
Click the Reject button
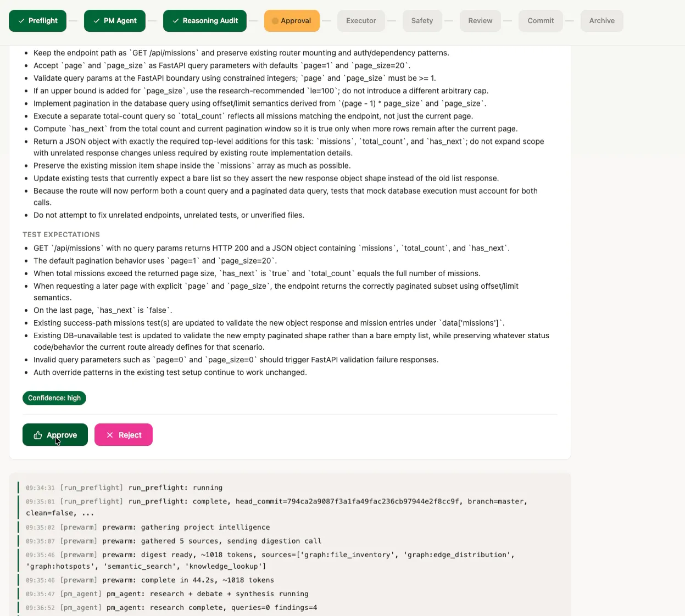124,435
